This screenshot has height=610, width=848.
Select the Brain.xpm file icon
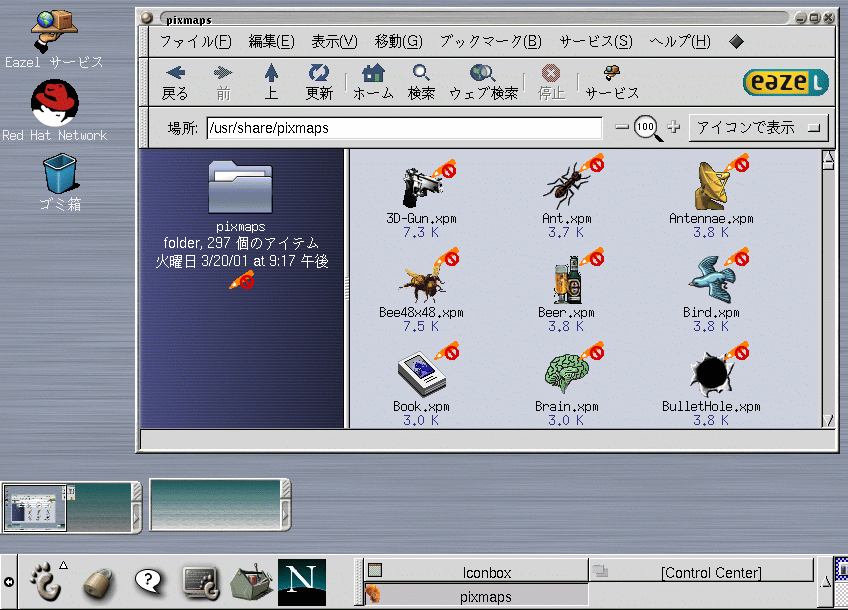click(566, 373)
